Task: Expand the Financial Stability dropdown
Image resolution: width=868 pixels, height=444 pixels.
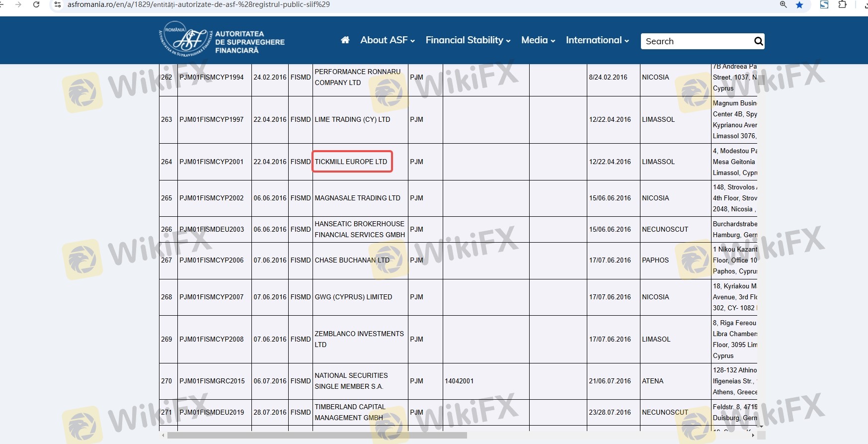Action: coord(468,40)
